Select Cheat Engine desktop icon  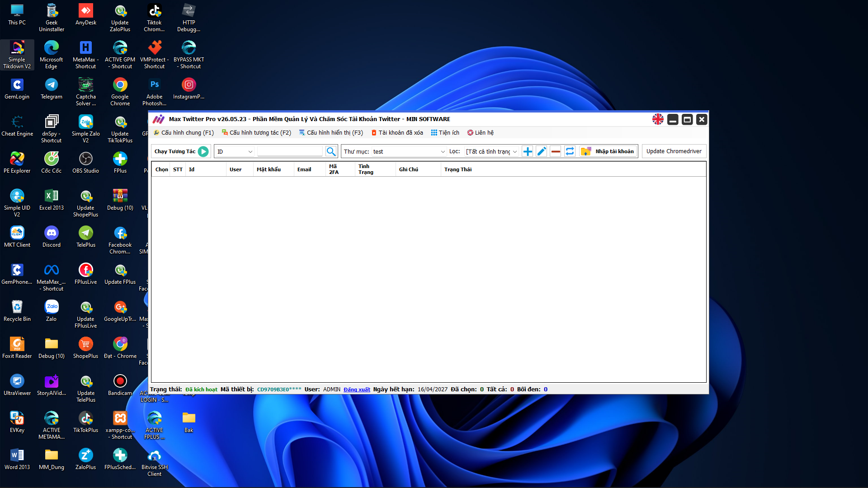[17, 126]
